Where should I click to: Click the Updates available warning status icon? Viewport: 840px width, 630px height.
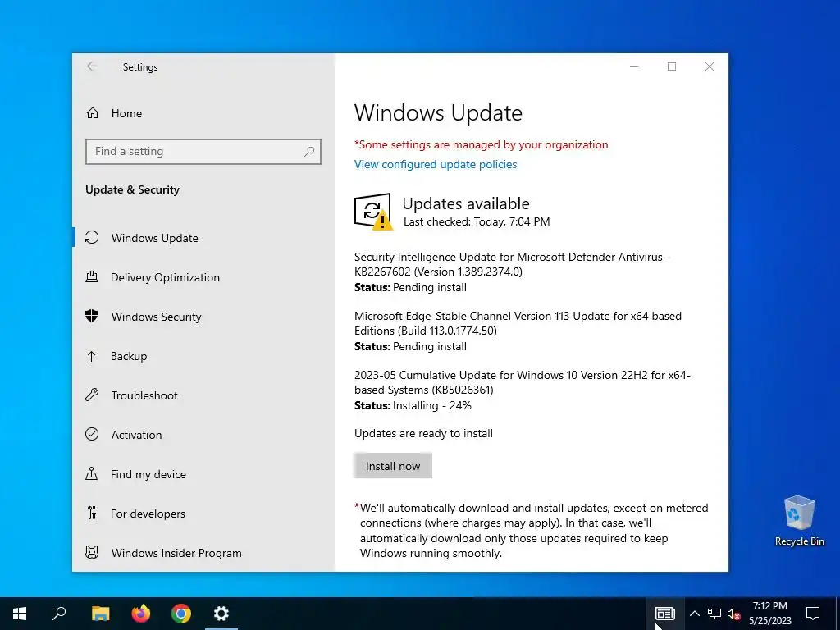tap(373, 212)
